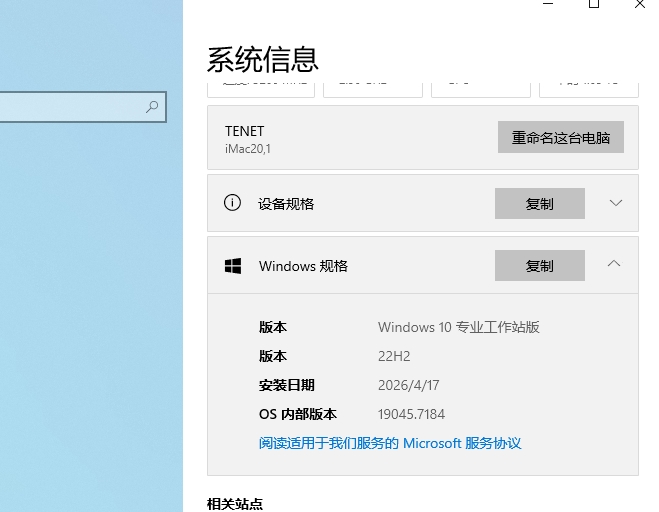
Task: Click the 设备规格 header label
Action: pos(286,204)
